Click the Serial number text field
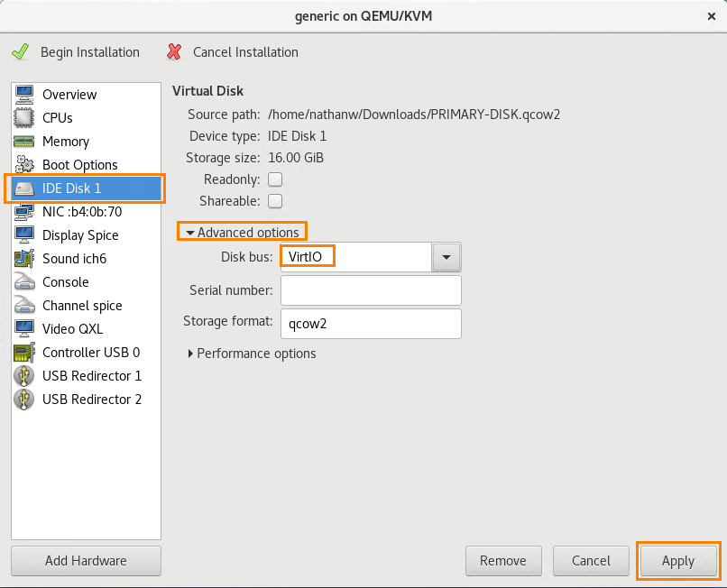 coord(371,290)
